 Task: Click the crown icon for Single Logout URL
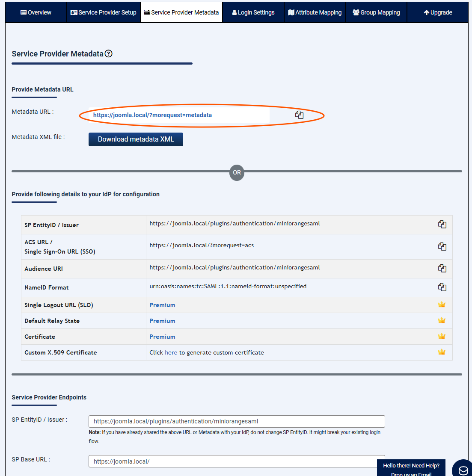pos(442,305)
